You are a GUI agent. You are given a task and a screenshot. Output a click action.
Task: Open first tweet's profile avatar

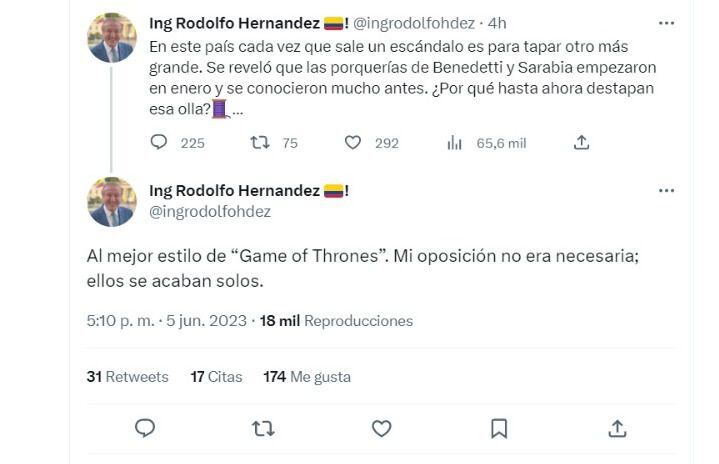pos(112,38)
